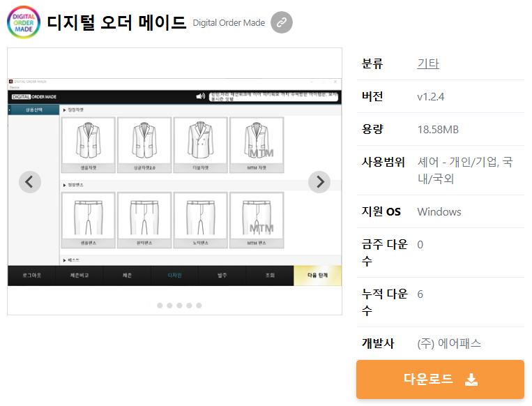This screenshot has height=406, width=532.
Task: Show next screenshot with right arrow
Action: pyautogui.click(x=319, y=182)
